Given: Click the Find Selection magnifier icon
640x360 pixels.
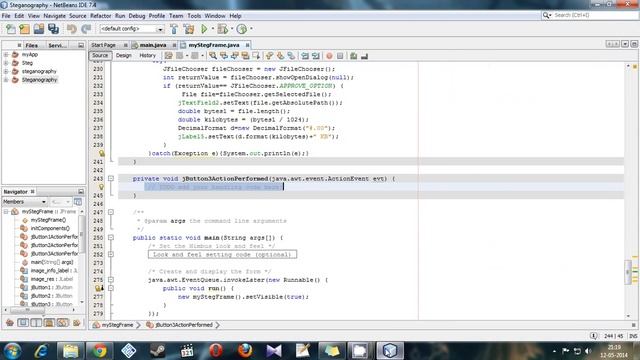Looking at the screenshot, I should click(x=213, y=56).
